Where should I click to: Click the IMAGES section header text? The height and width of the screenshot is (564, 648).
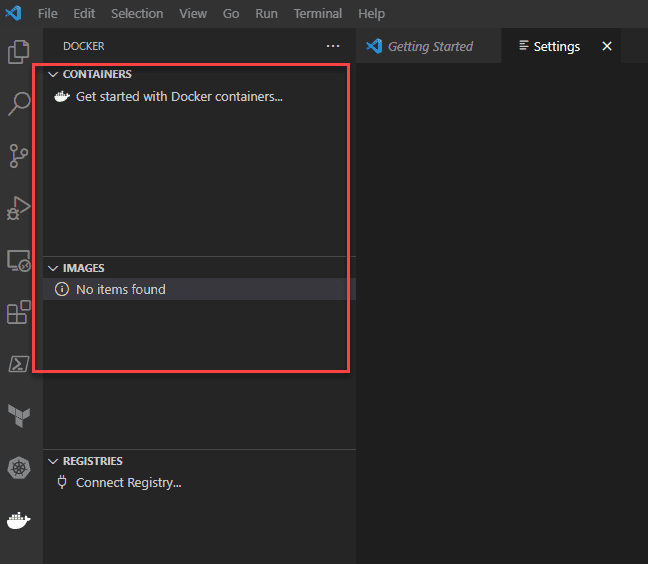coord(83,268)
